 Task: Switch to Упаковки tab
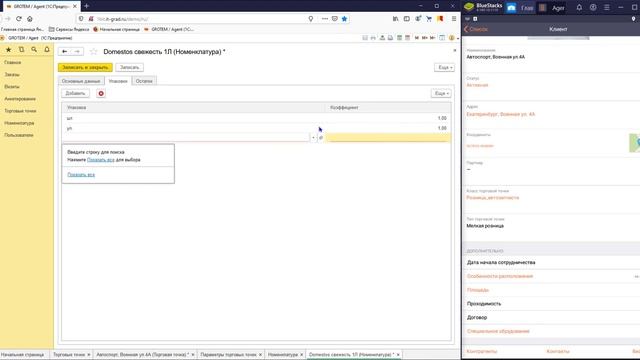pos(118,81)
